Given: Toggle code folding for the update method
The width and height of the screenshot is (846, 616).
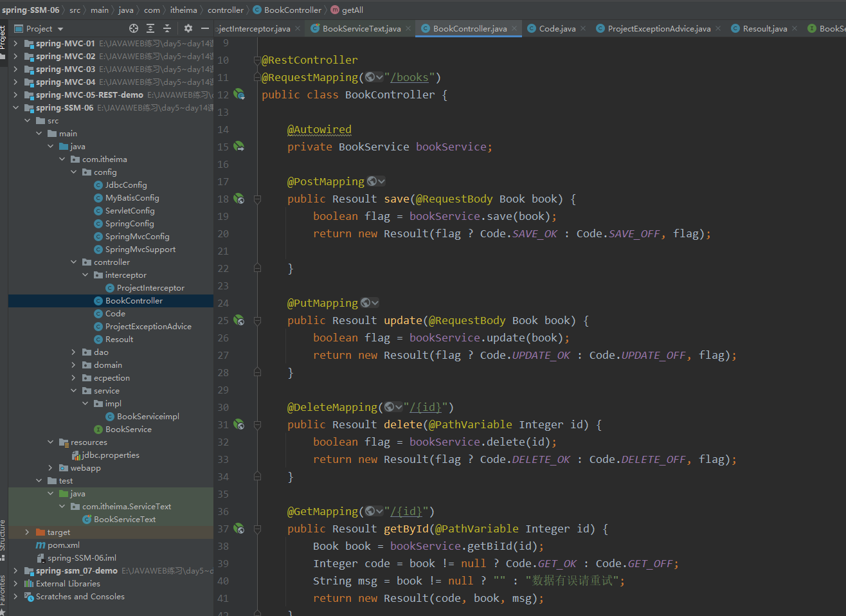Looking at the screenshot, I should pos(257,320).
